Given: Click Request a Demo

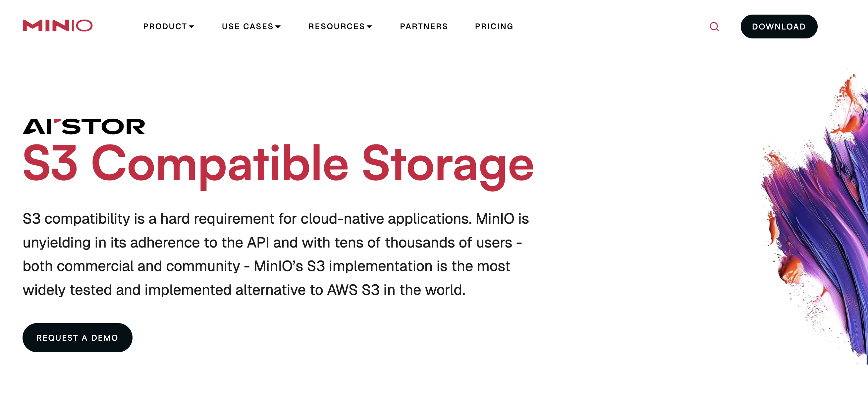Looking at the screenshot, I should tap(77, 338).
